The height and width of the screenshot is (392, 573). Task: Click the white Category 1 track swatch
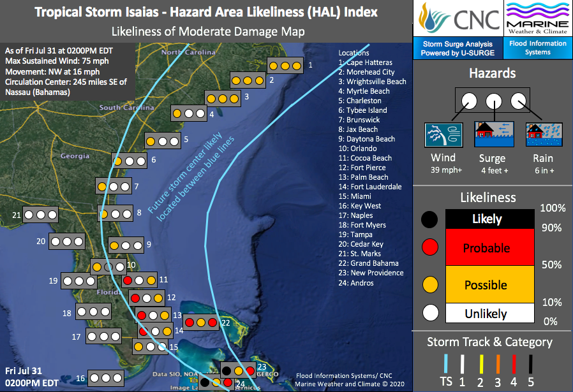tap(462, 363)
